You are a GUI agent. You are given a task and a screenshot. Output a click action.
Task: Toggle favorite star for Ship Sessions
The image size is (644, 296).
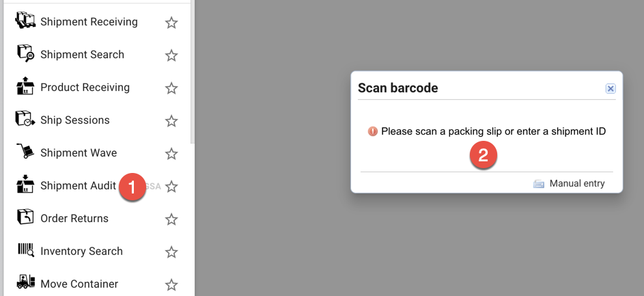(171, 121)
